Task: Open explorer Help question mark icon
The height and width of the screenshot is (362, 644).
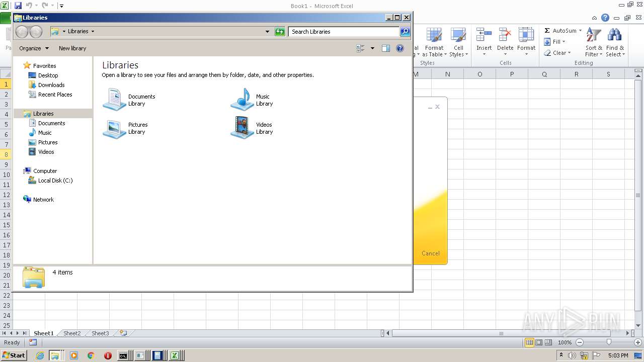Action: point(400,48)
